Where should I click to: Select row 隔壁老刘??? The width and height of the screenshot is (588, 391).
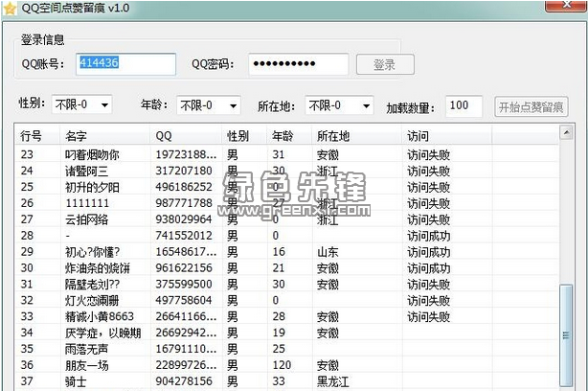tap(287, 284)
